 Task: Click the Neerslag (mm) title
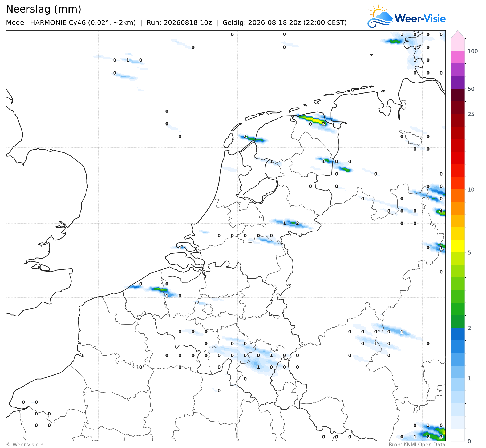coord(43,9)
